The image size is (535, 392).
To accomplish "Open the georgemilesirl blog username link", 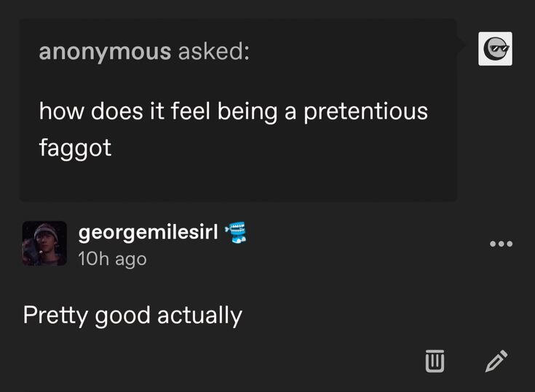I will [148, 233].
